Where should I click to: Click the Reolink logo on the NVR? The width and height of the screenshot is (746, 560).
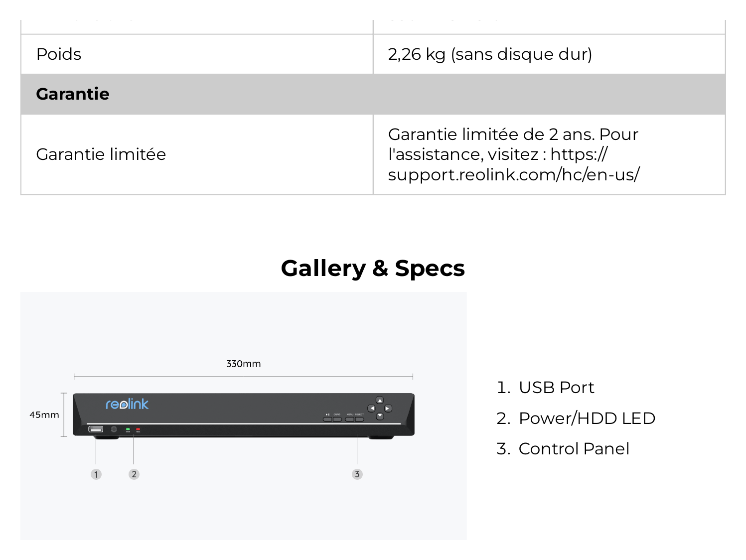click(127, 404)
